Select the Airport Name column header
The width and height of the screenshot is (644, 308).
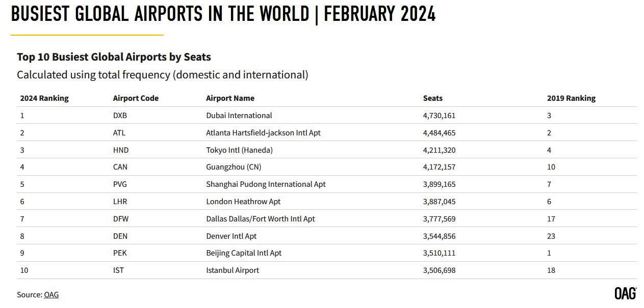[x=230, y=98]
